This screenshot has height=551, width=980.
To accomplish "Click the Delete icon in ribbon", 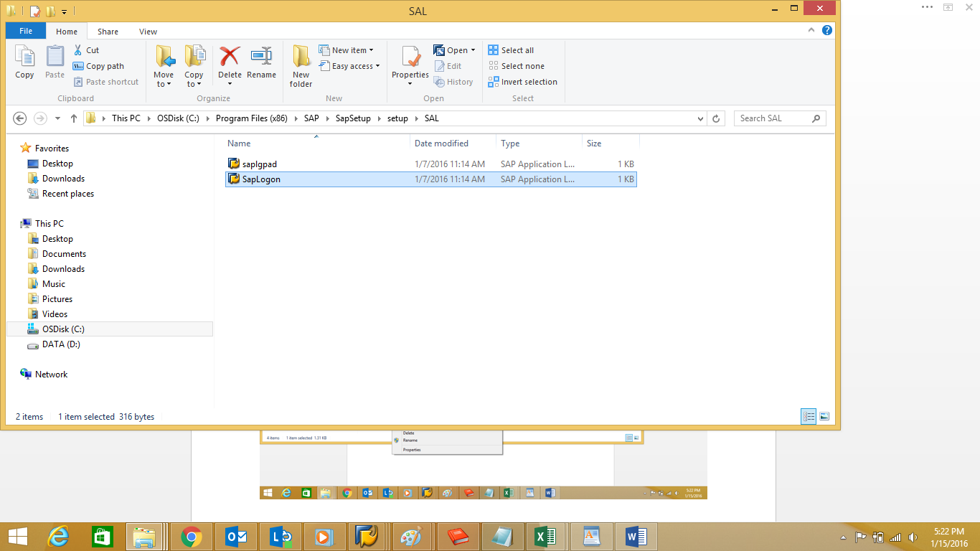I will coord(230,57).
